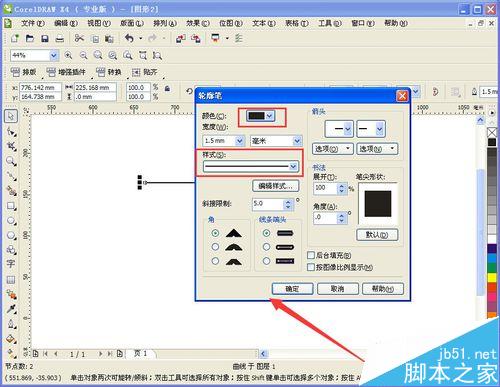The height and width of the screenshot is (387, 500).
Task: Open the 1.5 mm width dropdown
Action: click(x=240, y=141)
